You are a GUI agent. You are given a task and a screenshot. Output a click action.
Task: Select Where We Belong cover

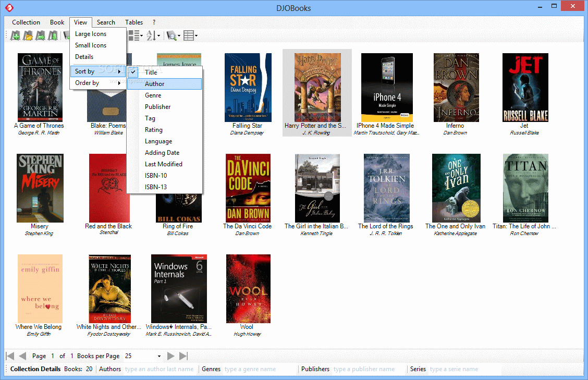tap(40, 288)
